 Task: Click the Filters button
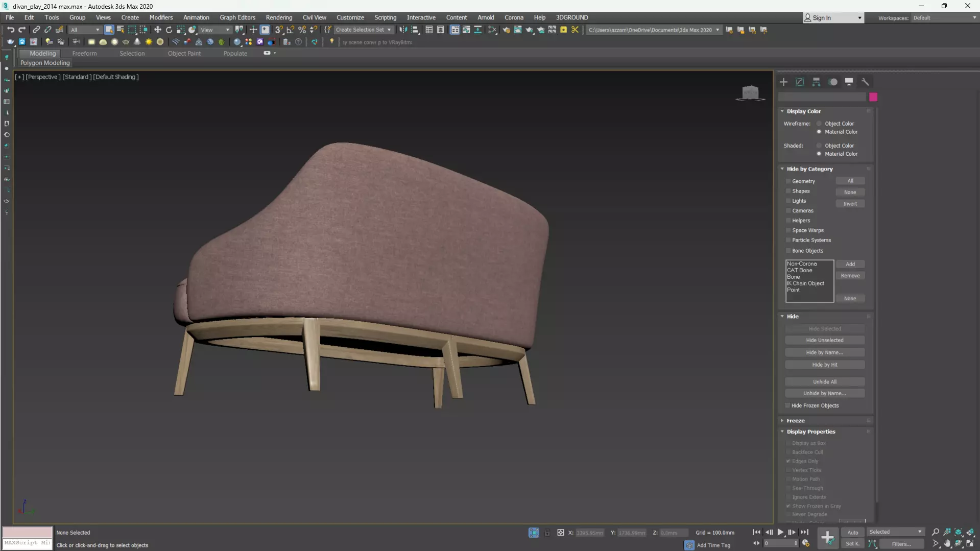tap(901, 544)
